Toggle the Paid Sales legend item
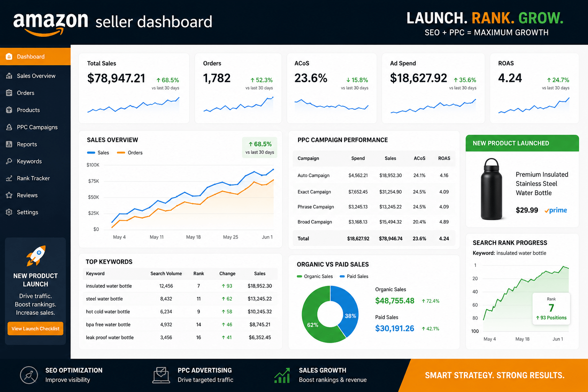Image resolution: width=588 pixels, height=392 pixels. point(354,276)
